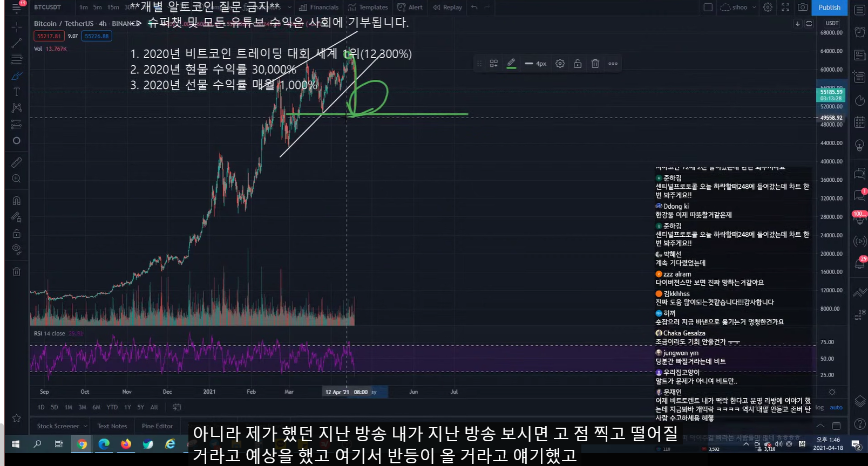Lock all drawing tools
Screen dimensions: 868x466
pos(17,234)
